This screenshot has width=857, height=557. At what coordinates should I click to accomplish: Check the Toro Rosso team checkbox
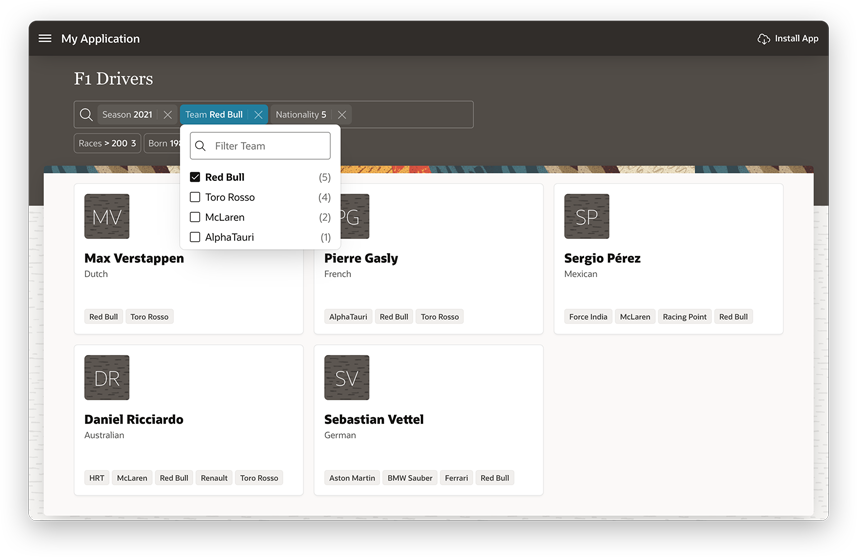click(195, 197)
